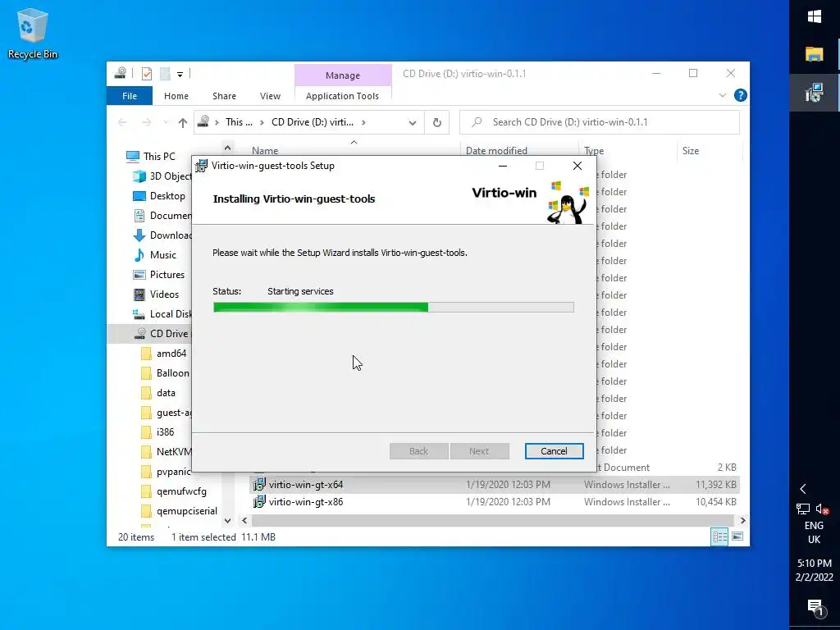Switch to the Share ribbon tab
Screen dimensions: 840x630
pyautogui.click(x=224, y=96)
